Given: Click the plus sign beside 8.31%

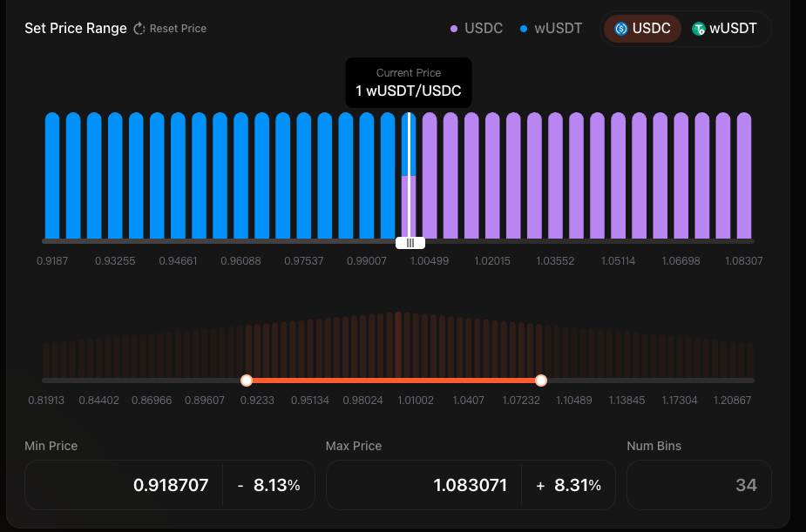Looking at the screenshot, I should pos(541,485).
